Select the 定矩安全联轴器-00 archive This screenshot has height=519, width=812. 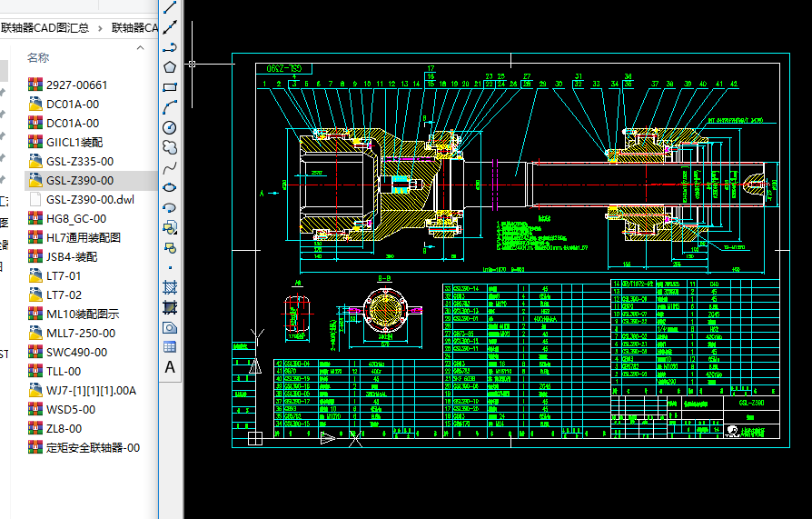pyautogui.click(x=93, y=447)
